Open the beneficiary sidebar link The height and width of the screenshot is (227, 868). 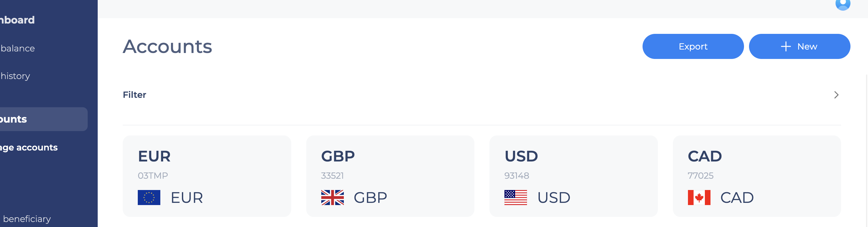[x=27, y=219]
